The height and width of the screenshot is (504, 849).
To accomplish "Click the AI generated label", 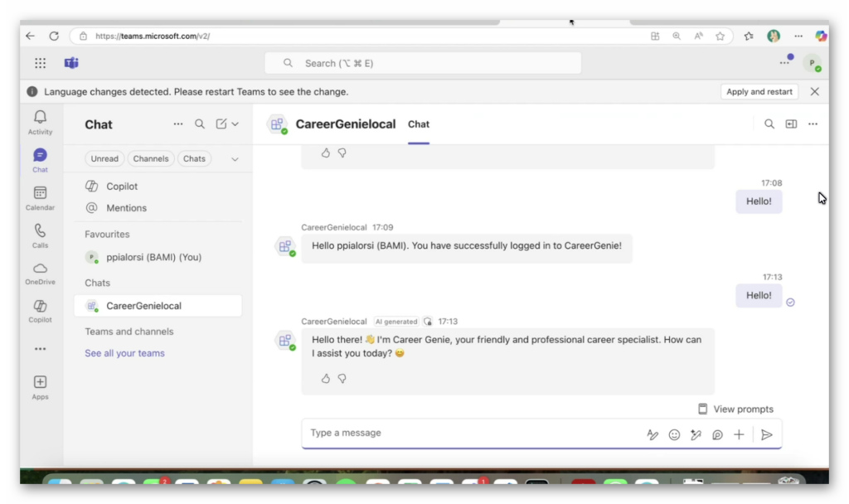I will coord(396,322).
